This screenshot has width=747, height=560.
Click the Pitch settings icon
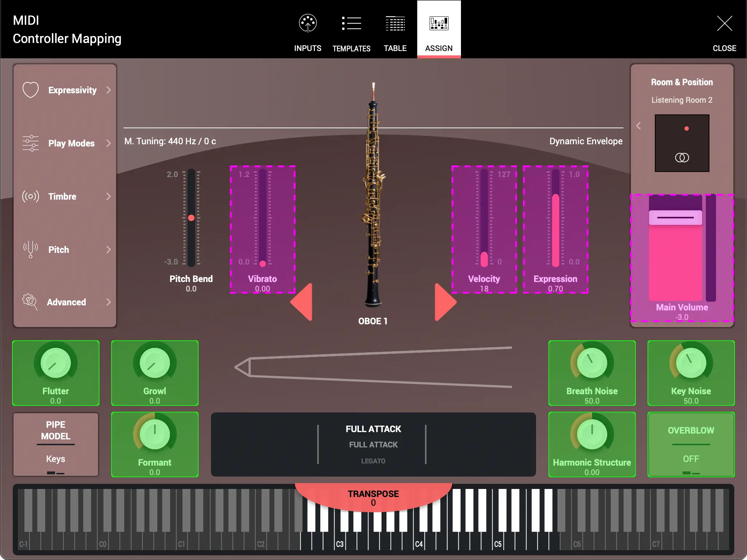[x=31, y=250]
